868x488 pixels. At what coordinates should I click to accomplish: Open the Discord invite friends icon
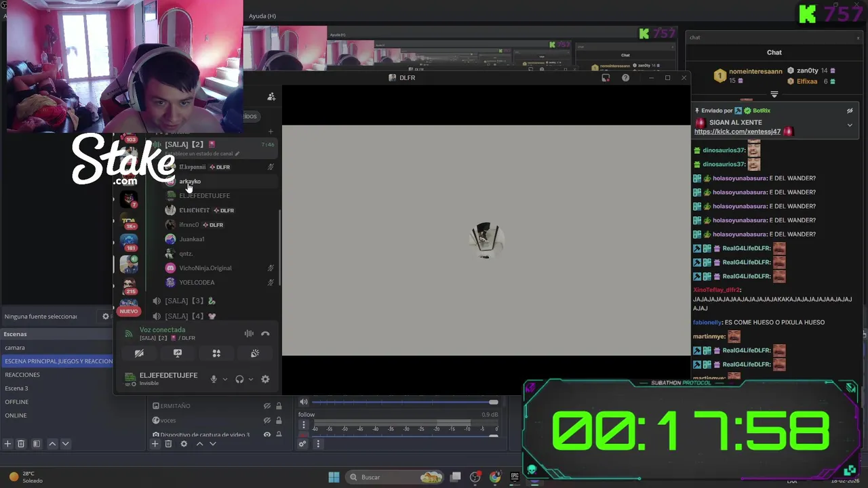[271, 97]
